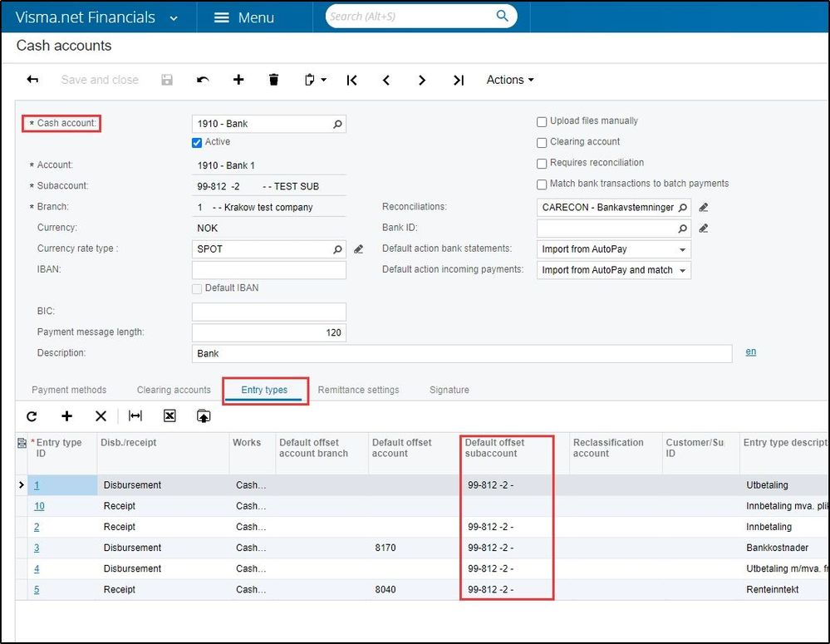Click the delete record trash icon
Image resolution: width=830 pixels, height=644 pixels.
[273, 80]
